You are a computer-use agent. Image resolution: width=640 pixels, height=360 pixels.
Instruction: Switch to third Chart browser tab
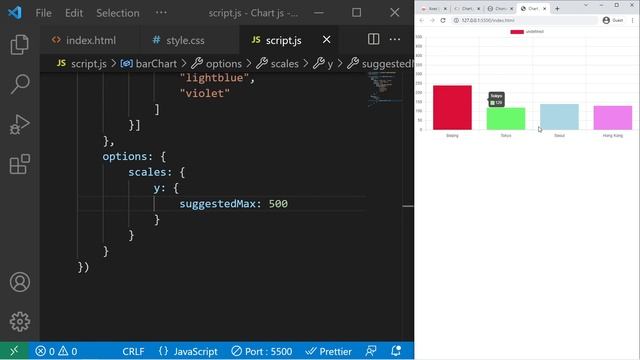click(x=499, y=9)
